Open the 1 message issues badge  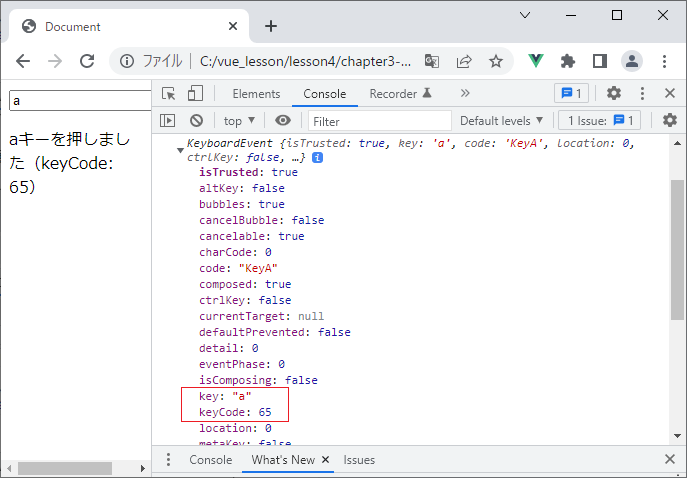click(x=571, y=93)
